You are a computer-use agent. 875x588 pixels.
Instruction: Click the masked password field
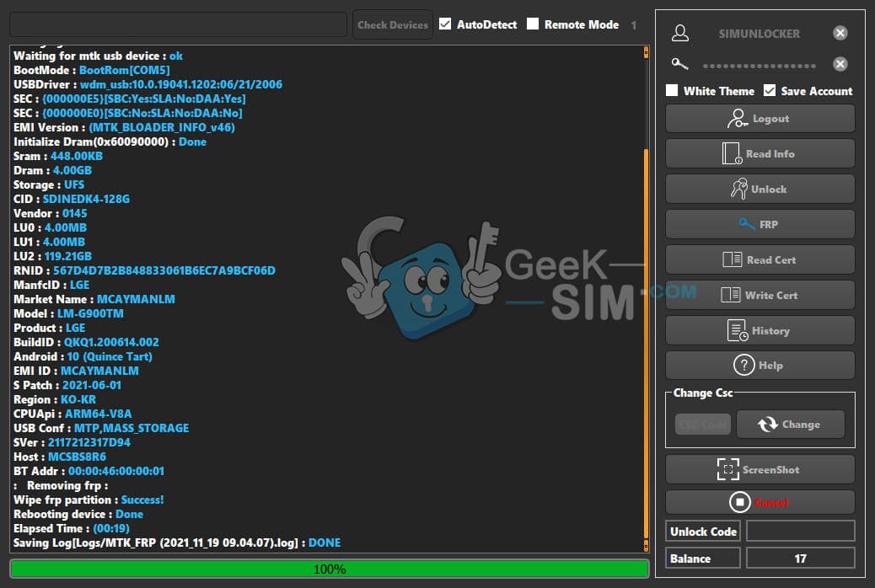pyautogui.click(x=759, y=65)
